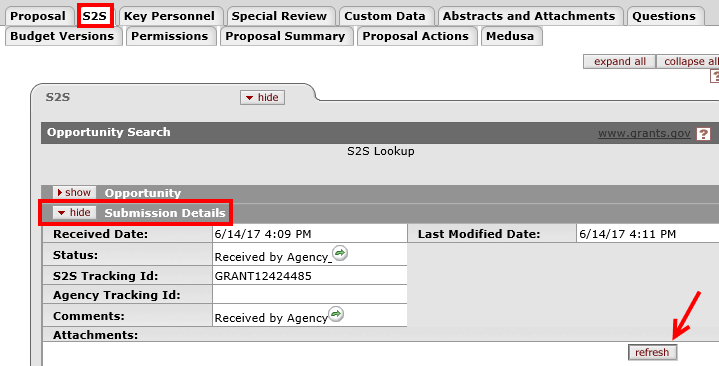719x366 pixels.
Task: Follow the www.grants.gov link
Action: [x=644, y=133]
